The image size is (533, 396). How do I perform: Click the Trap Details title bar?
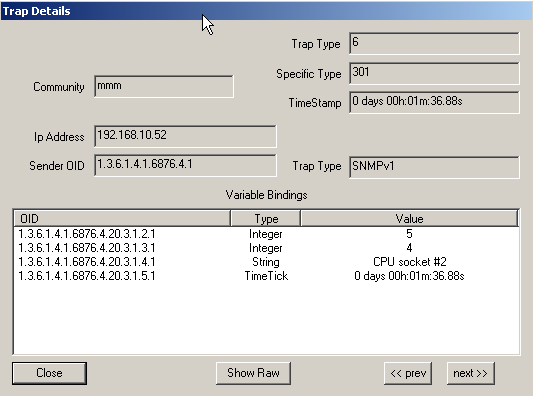tap(266, 11)
